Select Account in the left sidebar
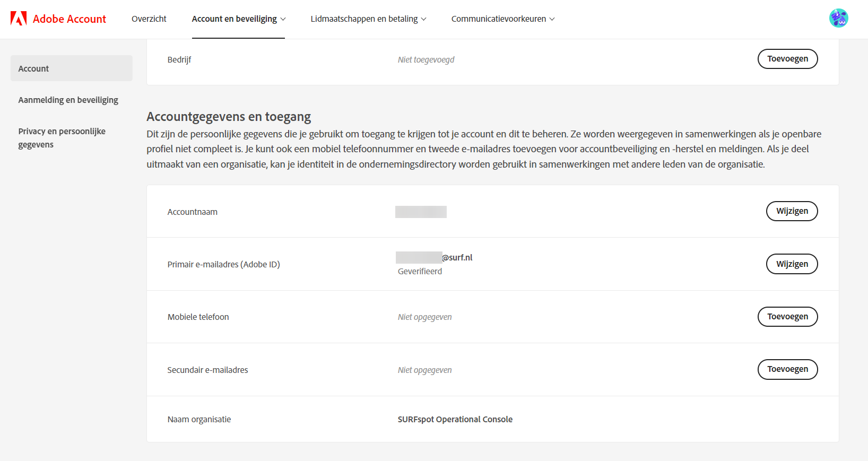The height and width of the screenshot is (461, 868). (72, 68)
